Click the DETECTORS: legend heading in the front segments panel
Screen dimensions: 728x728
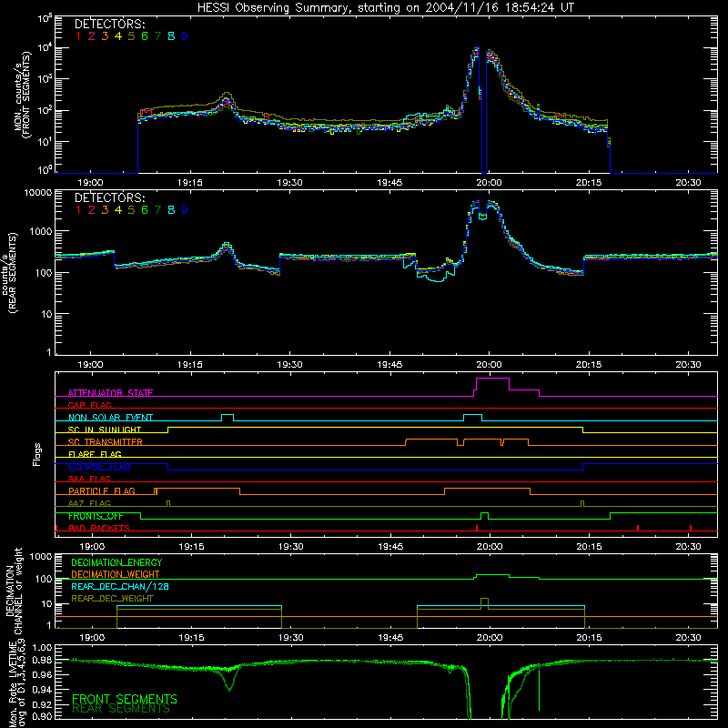[x=109, y=24]
